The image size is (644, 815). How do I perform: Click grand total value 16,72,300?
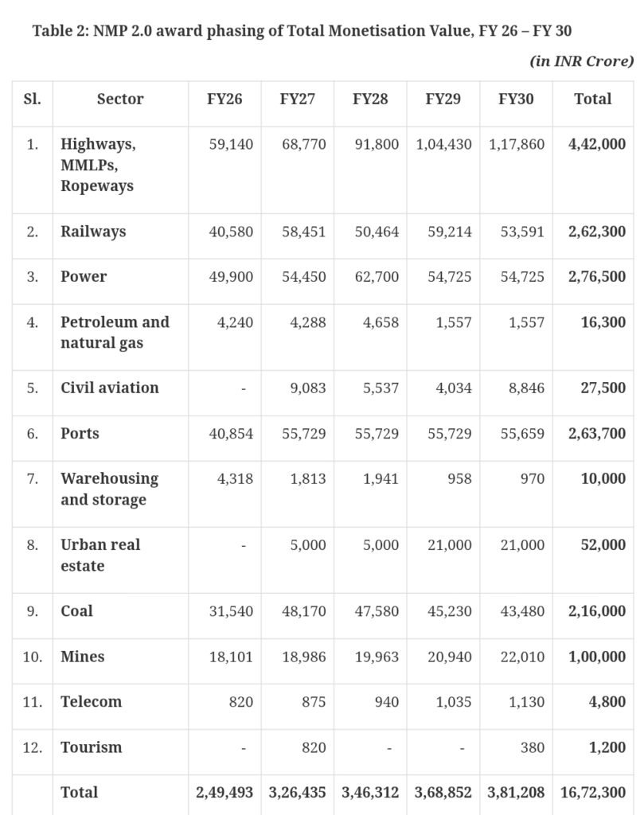593,792
